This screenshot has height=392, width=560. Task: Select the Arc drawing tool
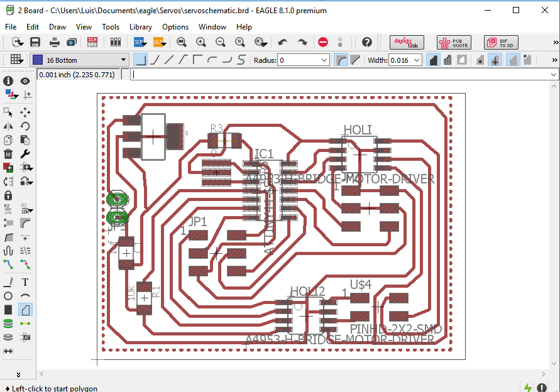point(25,296)
